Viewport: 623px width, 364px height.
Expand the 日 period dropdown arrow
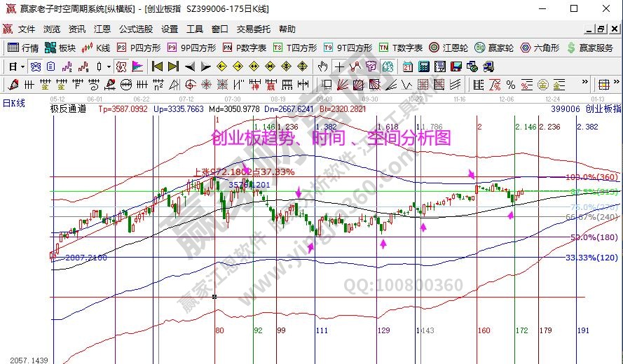pyautogui.click(x=22, y=66)
